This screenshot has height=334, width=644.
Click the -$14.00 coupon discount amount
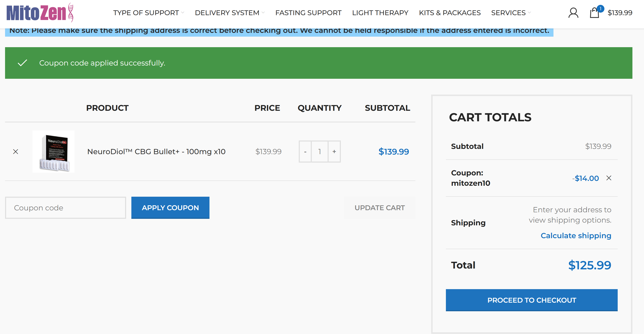[585, 178]
